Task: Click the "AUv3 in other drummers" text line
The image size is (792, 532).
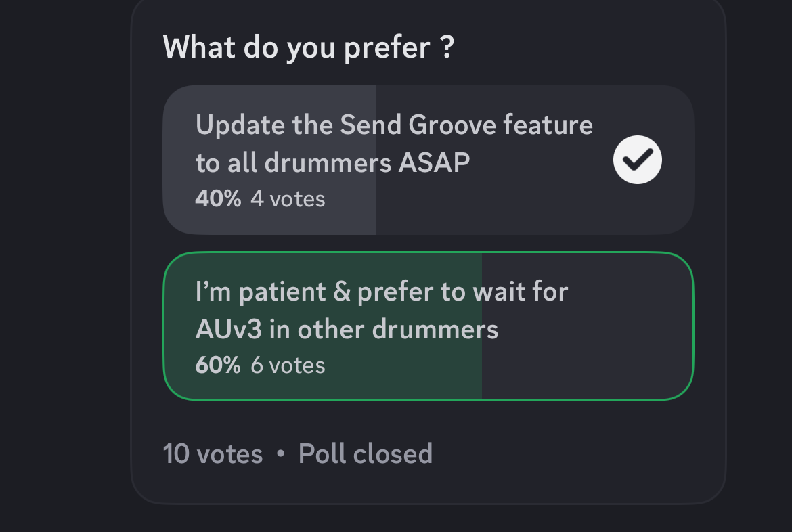Action: click(x=347, y=330)
